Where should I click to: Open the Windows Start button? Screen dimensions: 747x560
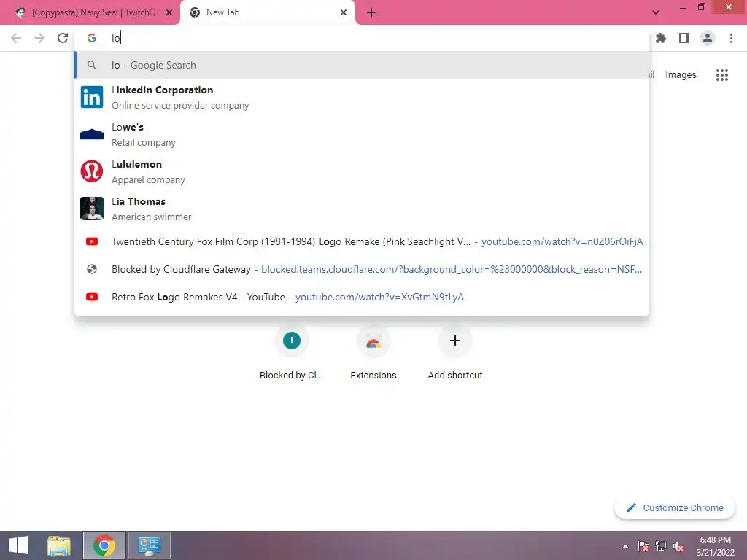(x=18, y=545)
